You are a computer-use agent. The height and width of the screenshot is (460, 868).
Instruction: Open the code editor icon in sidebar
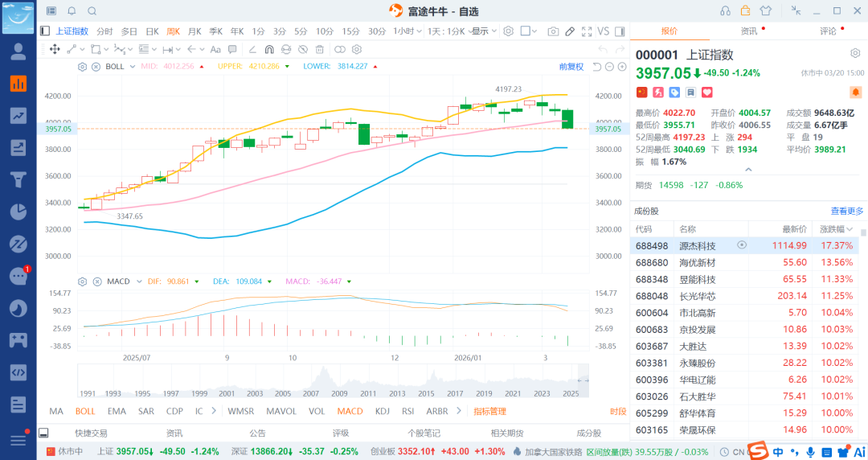[x=18, y=372]
